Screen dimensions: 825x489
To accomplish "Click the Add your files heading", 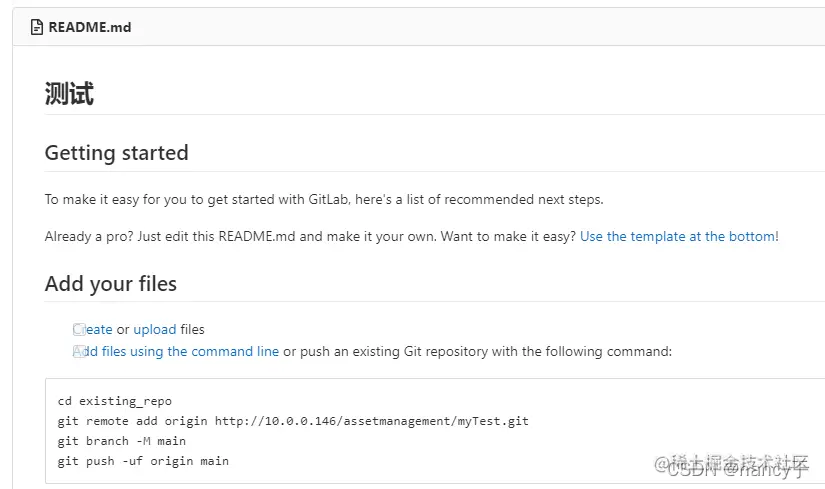I will [x=110, y=284].
